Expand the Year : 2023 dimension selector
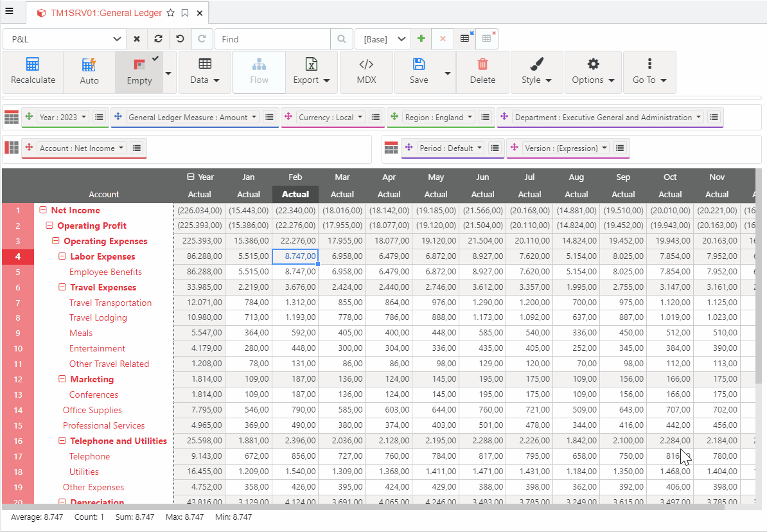Viewport: 767px width, 532px height. 63,118
